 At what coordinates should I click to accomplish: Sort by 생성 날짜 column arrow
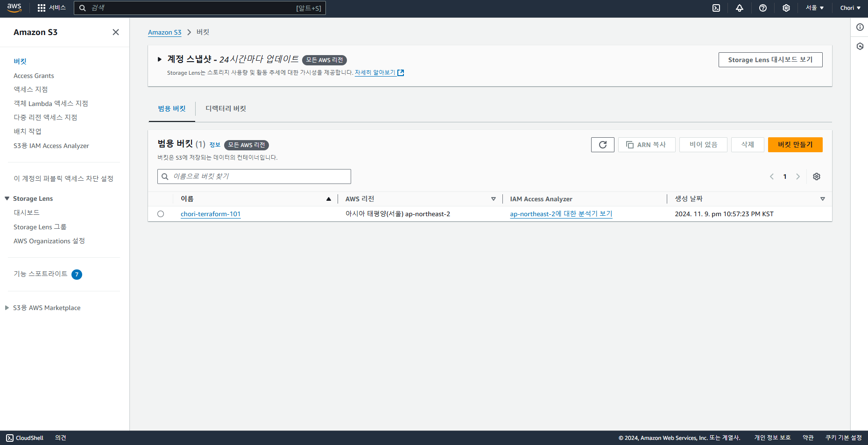(x=823, y=199)
